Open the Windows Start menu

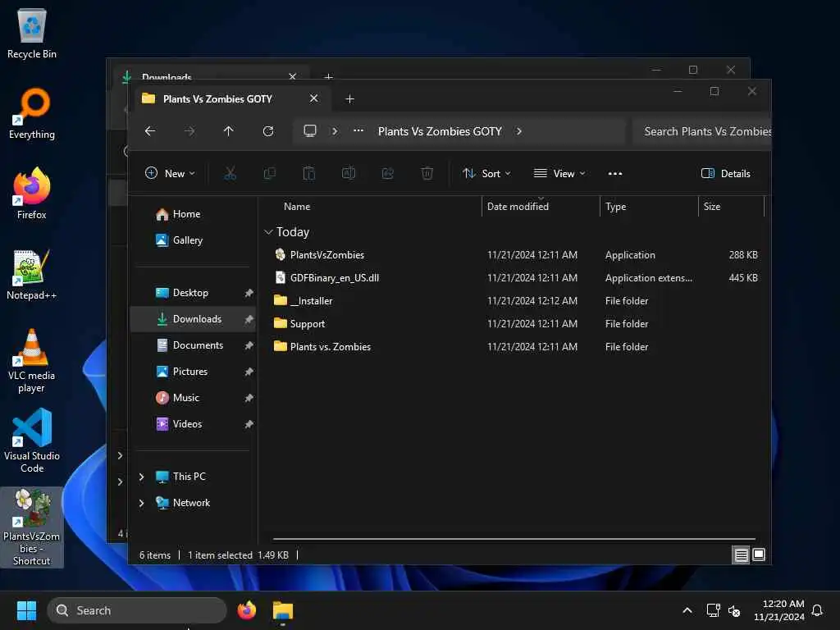[26, 610]
